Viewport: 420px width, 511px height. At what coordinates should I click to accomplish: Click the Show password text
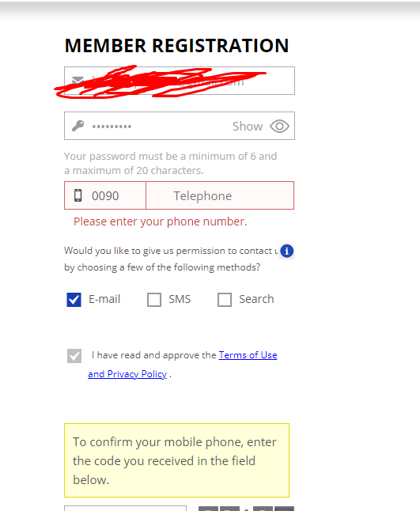click(248, 126)
